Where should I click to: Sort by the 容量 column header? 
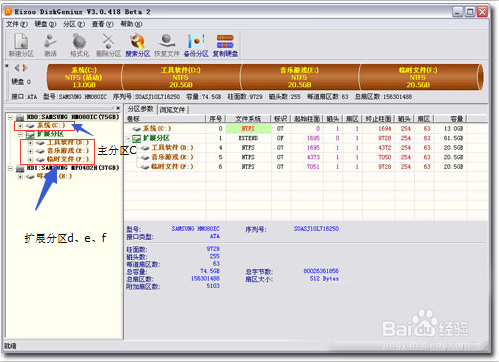click(x=450, y=119)
